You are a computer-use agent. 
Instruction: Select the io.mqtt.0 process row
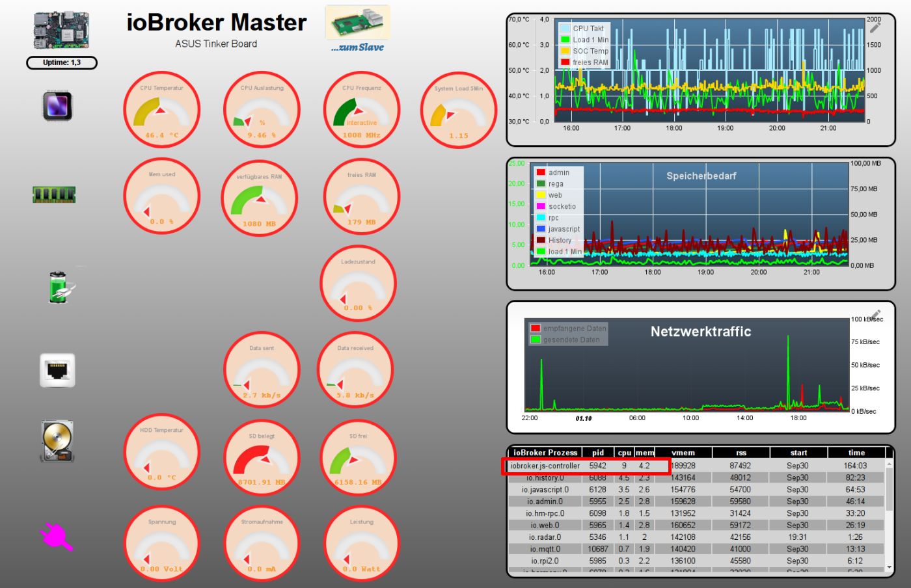click(x=697, y=549)
